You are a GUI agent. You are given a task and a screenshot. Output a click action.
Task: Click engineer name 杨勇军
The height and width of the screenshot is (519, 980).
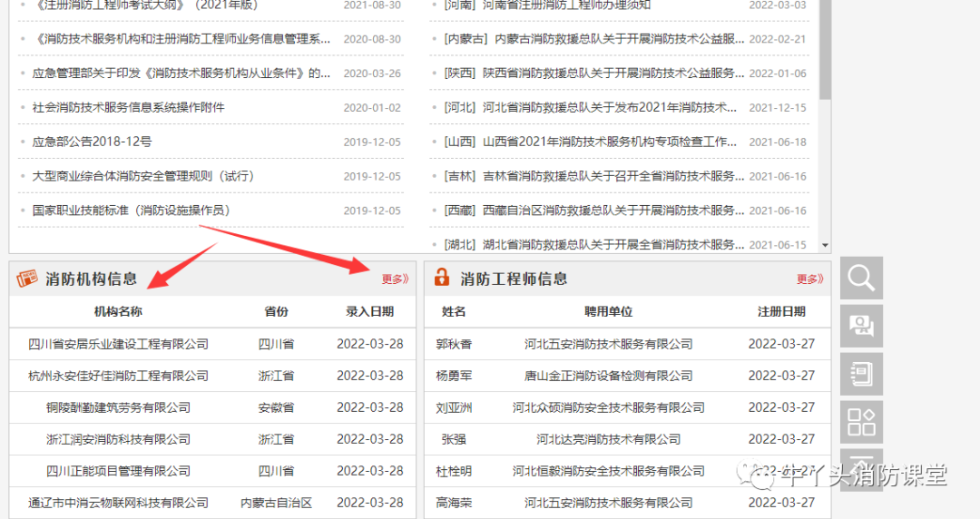click(454, 376)
